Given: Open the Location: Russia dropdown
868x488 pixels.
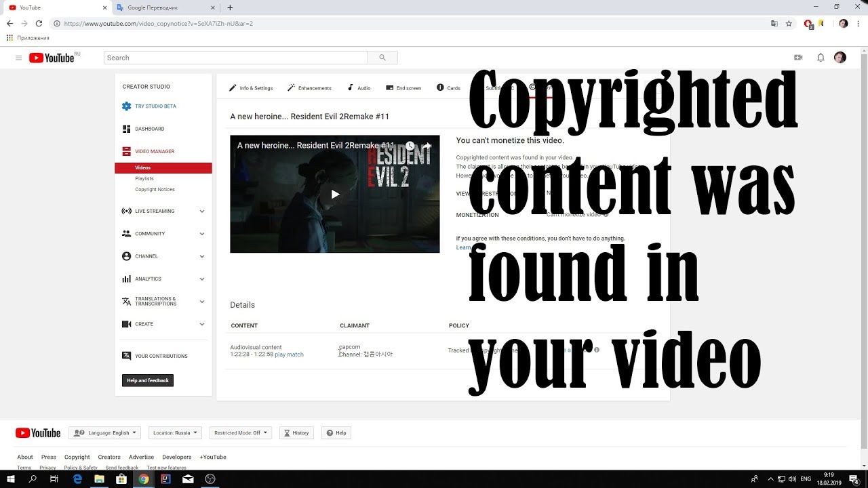Looking at the screenshot, I should point(175,432).
